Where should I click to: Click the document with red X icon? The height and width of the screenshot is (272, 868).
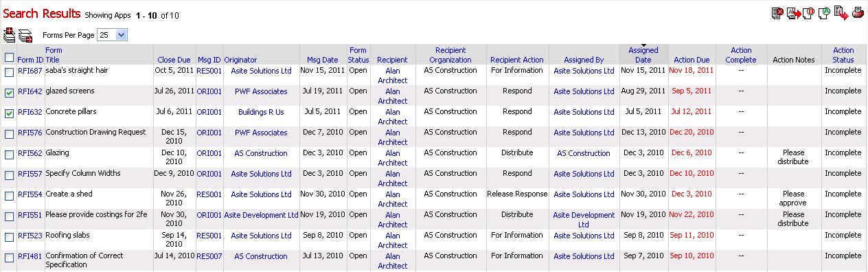click(777, 13)
